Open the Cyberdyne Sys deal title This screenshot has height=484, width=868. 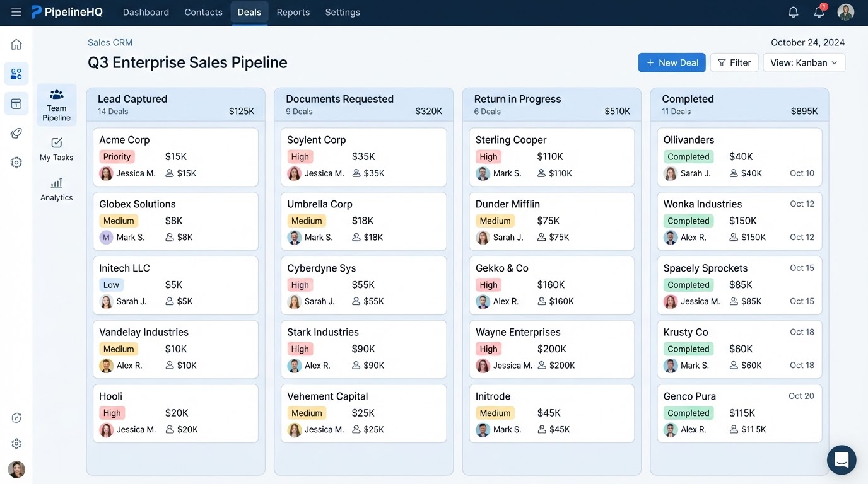[322, 268]
